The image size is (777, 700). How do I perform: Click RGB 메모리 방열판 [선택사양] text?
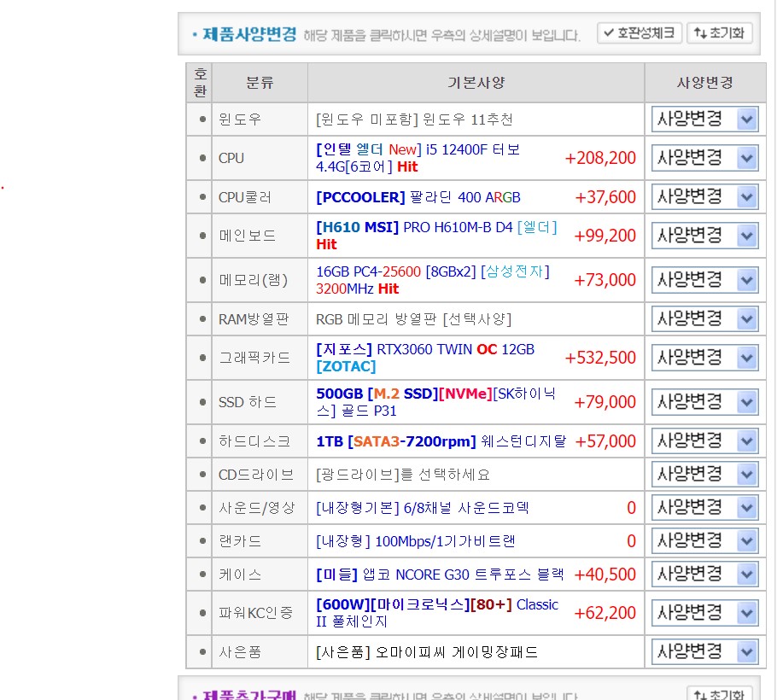pos(413,319)
